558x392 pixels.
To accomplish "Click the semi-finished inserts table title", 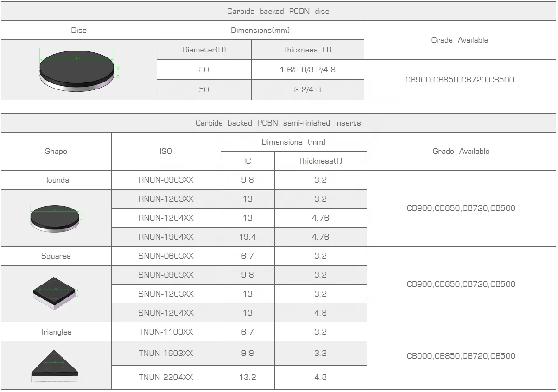I will click(279, 123).
